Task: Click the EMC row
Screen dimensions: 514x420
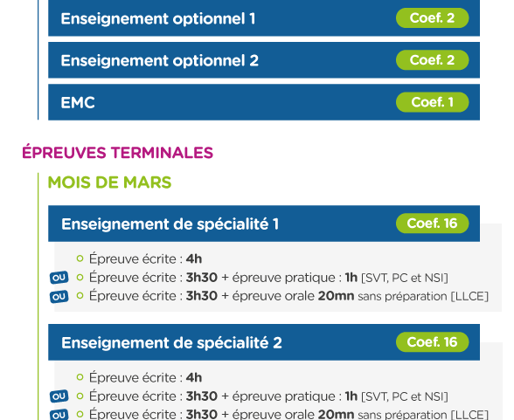Action: (264, 102)
